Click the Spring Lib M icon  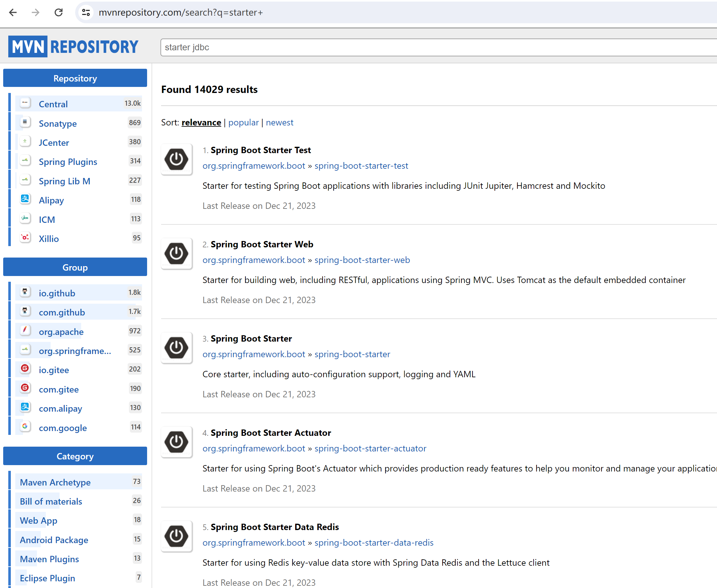point(25,180)
